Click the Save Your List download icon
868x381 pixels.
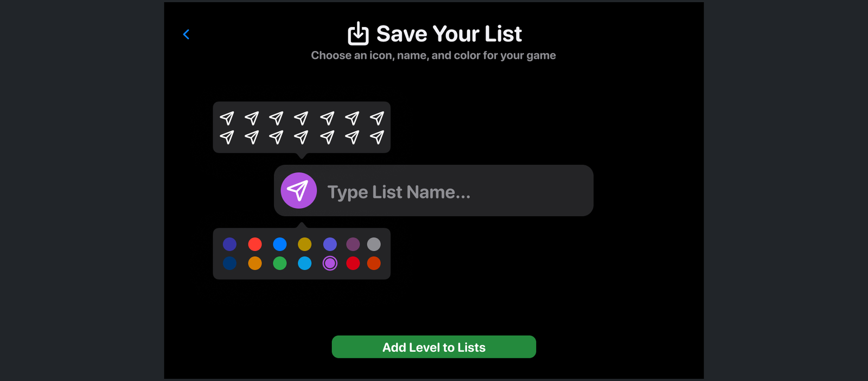(x=358, y=34)
